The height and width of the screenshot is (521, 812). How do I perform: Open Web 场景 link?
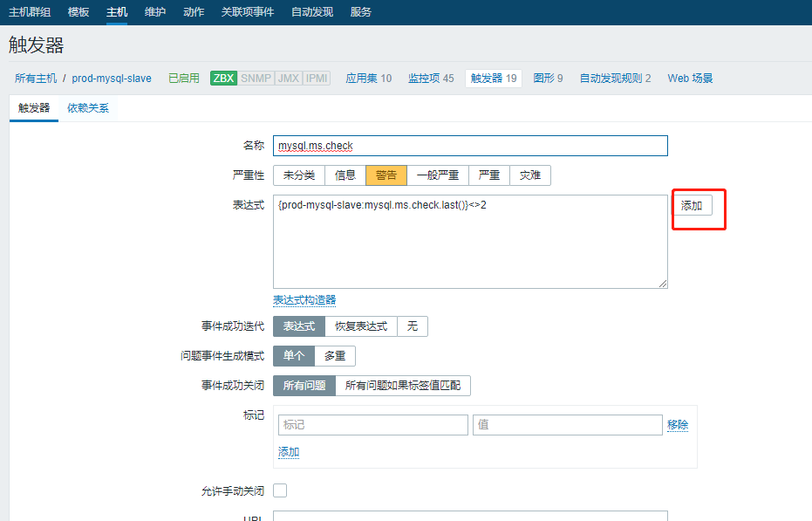point(690,79)
